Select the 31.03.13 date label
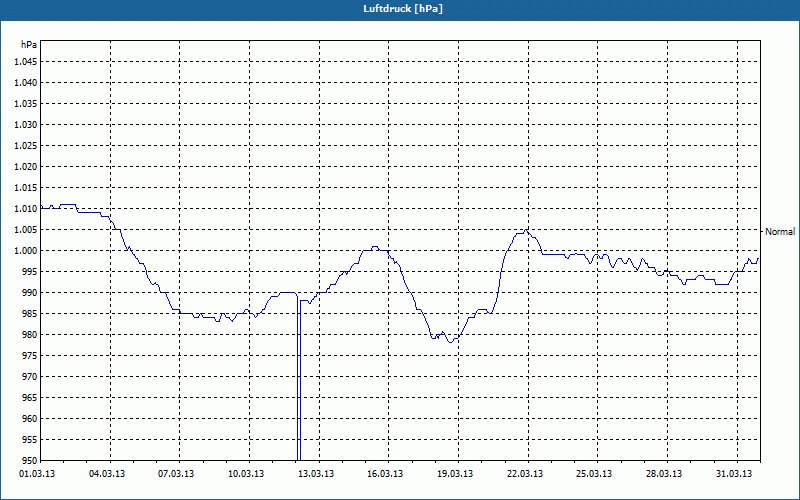 click(734, 474)
